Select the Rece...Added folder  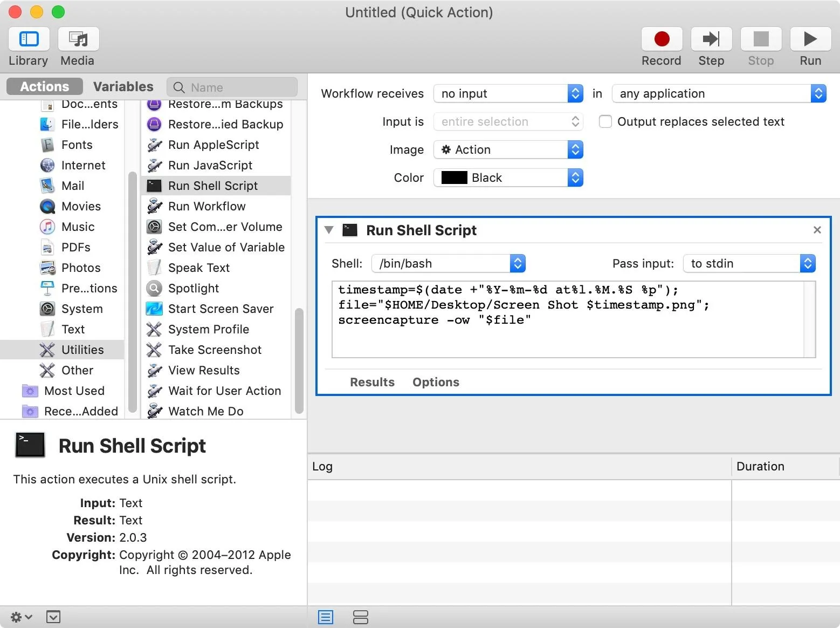tap(63, 411)
